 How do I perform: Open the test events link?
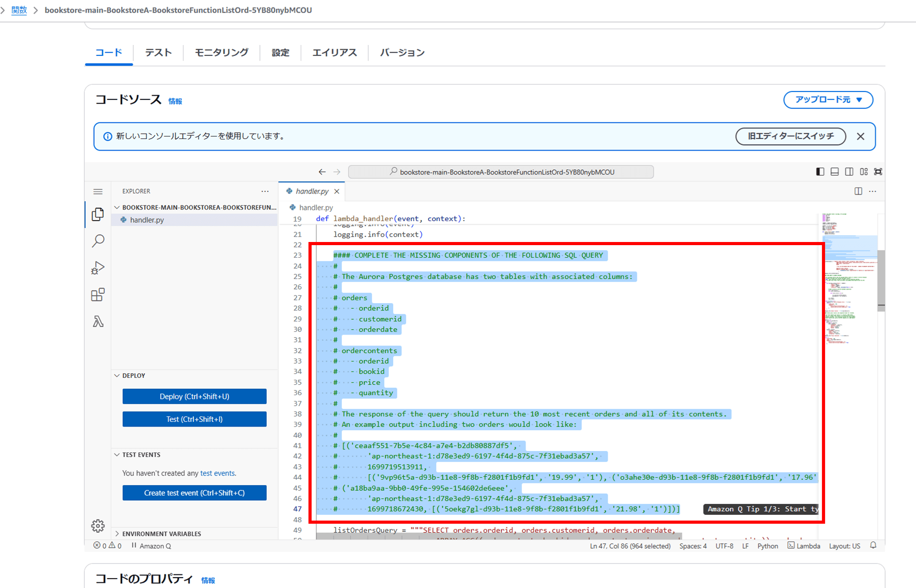217,473
